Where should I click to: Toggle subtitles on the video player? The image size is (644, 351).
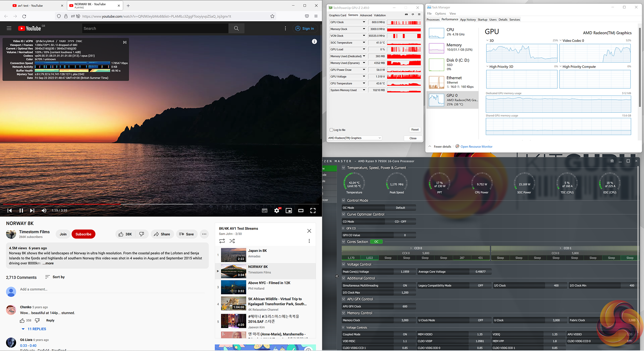265,211
